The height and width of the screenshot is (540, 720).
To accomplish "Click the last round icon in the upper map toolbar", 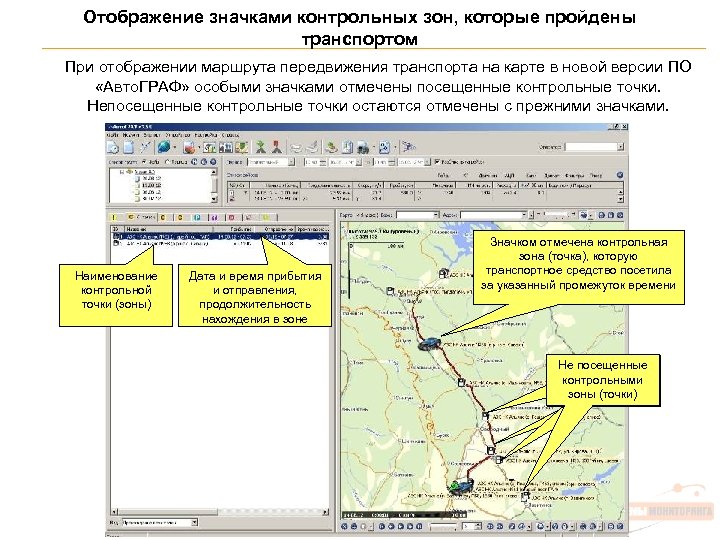I will (x=620, y=215).
